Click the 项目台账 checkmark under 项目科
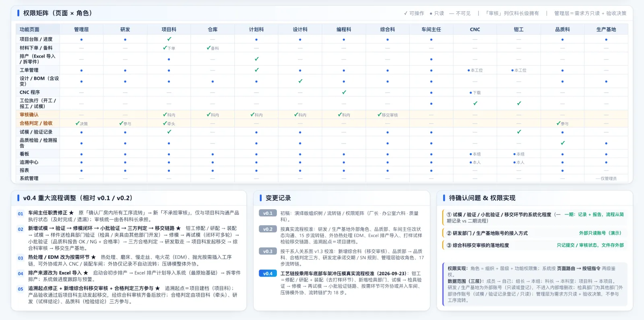 pyautogui.click(x=169, y=39)
